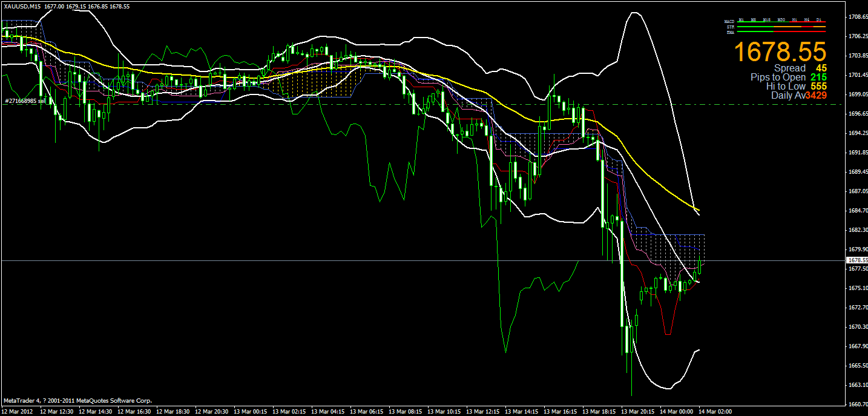The width and height of the screenshot is (868, 416).
Task: Click the 13 Mar 12:15 time axis label
Action: 484,411
